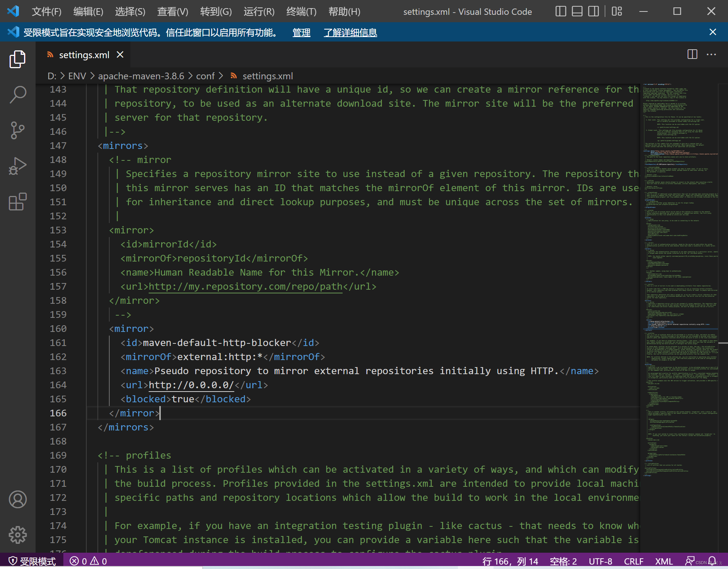Click line number 153 in gutter

58,230
